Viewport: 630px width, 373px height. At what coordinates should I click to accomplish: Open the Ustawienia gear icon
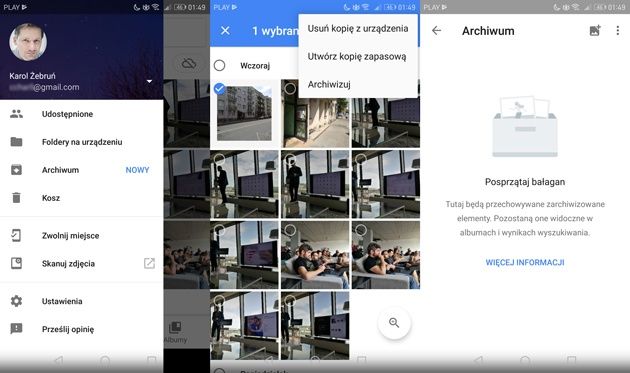point(16,301)
